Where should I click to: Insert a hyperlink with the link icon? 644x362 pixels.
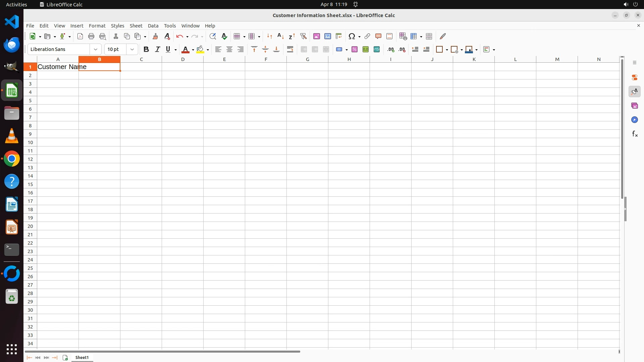(367, 36)
